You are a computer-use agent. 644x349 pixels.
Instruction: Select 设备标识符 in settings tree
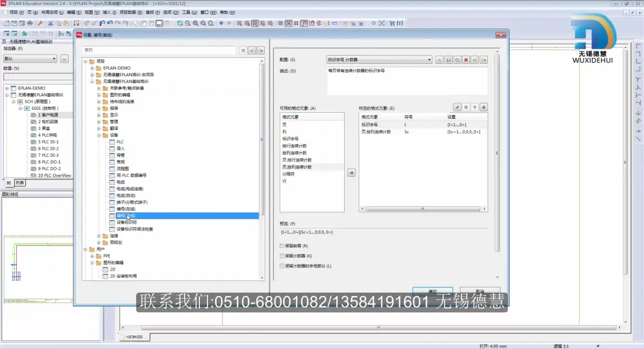[126, 223]
